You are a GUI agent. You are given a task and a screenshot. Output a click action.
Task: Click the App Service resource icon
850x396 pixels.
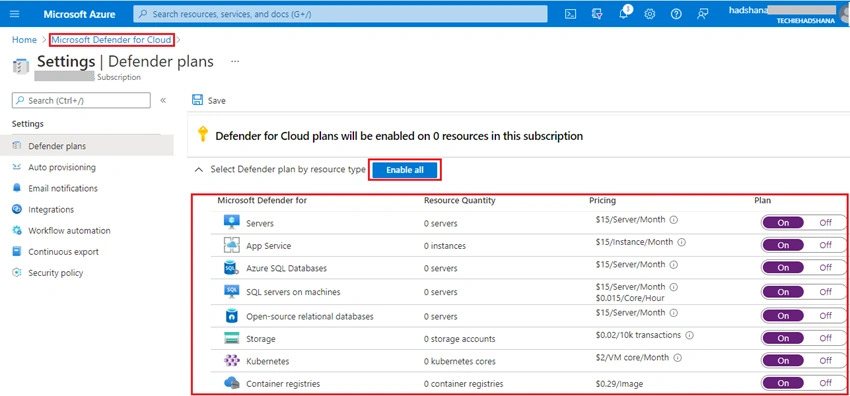(x=231, y=245)
